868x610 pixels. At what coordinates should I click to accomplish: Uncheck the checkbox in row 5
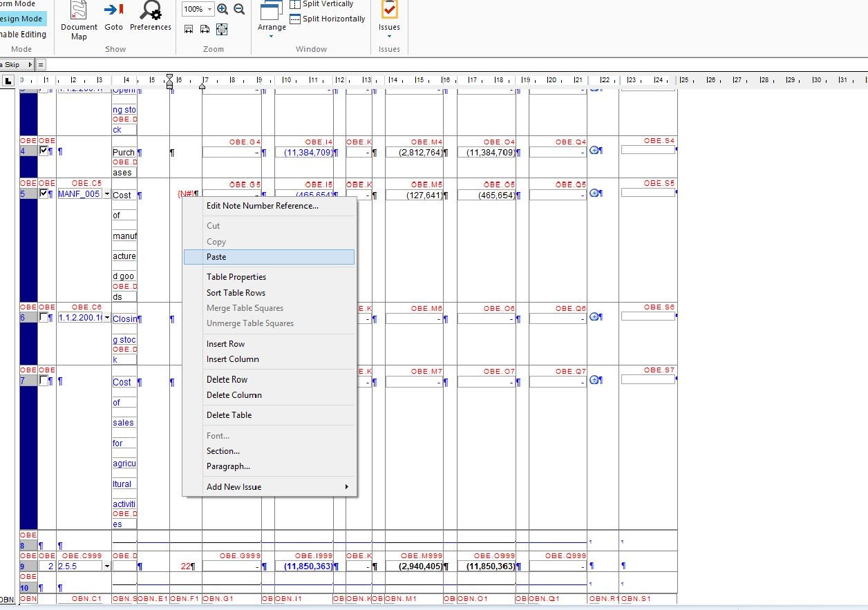click(44, 193)
